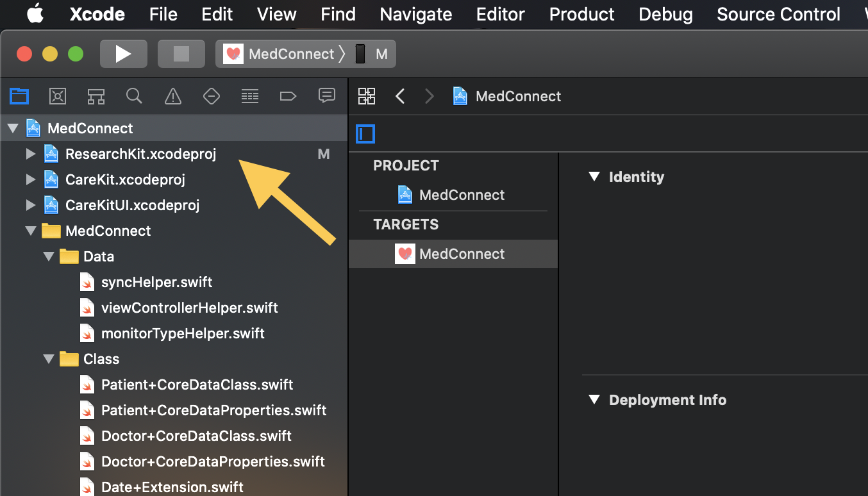Open Date+Extension.swift
Image resolution: width=868 pixels, height=496 pixels.
174,486
